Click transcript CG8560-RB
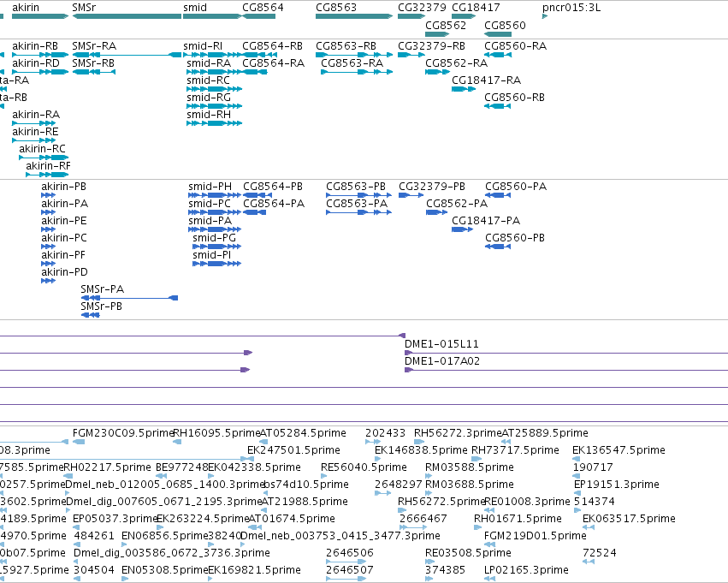 pyautogui.click(x=514, y=98)
